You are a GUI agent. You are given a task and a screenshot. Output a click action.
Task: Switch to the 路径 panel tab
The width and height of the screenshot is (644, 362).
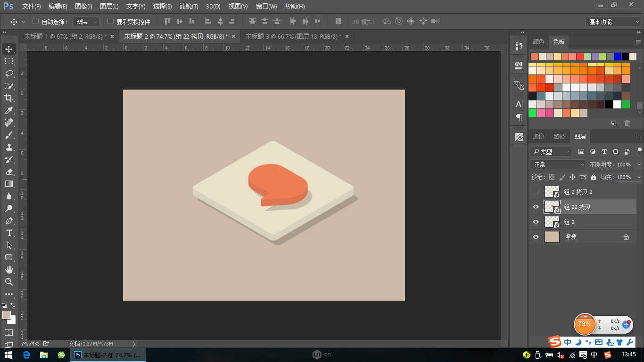point(559,137)
